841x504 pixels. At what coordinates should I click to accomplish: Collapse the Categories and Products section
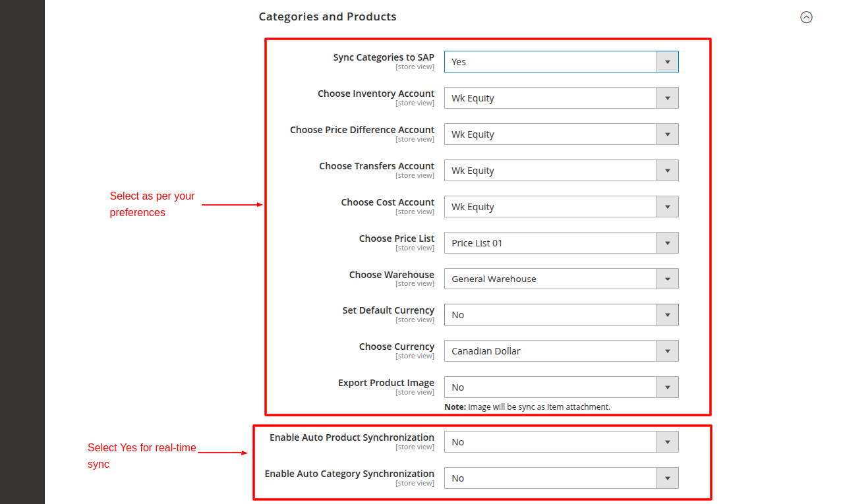tap(806, 17)
